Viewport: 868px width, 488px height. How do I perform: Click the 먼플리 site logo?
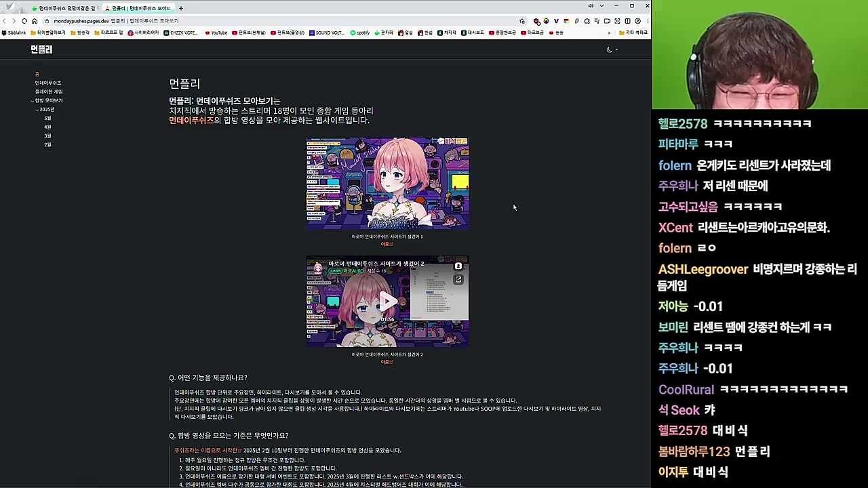[41, 49]
